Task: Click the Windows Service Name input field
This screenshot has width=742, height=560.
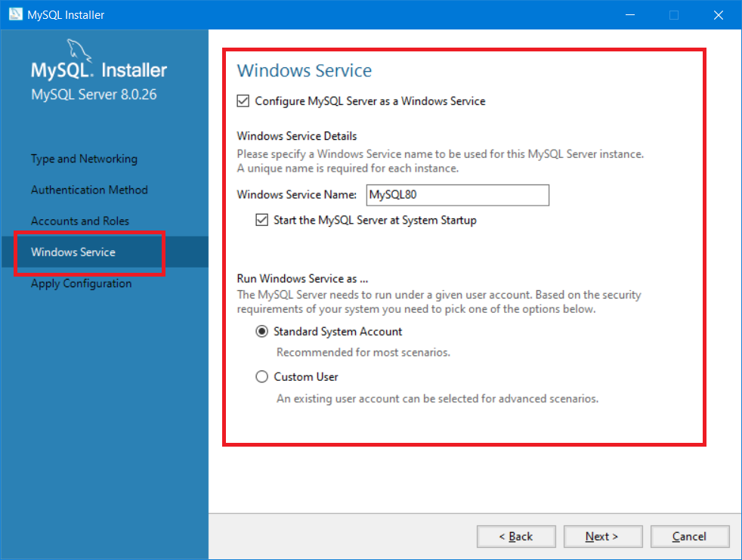Action: coord(458,195)
